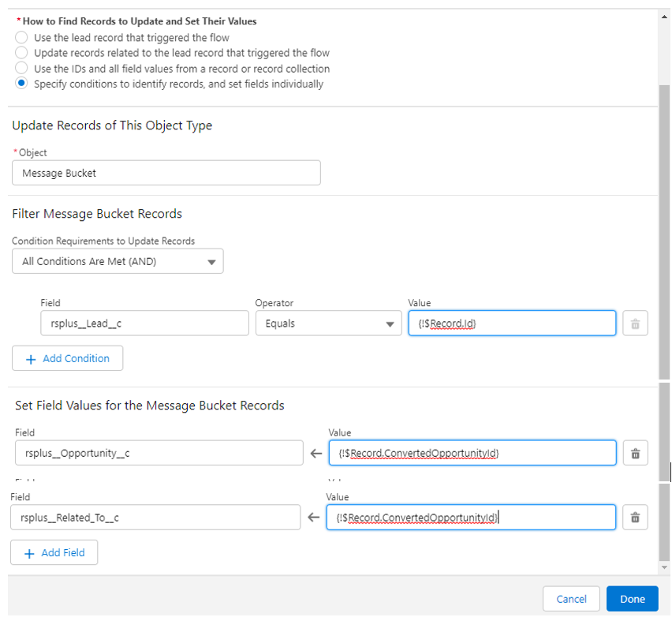This screenshot has height=617, width=672.
Task: Delete the rsplus__Lead__c filter condition
Action: pyautogui.click(x=635, y=323)
